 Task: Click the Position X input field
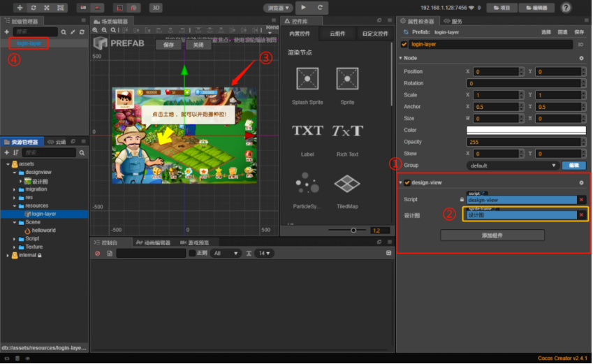(x=497, y=71)
